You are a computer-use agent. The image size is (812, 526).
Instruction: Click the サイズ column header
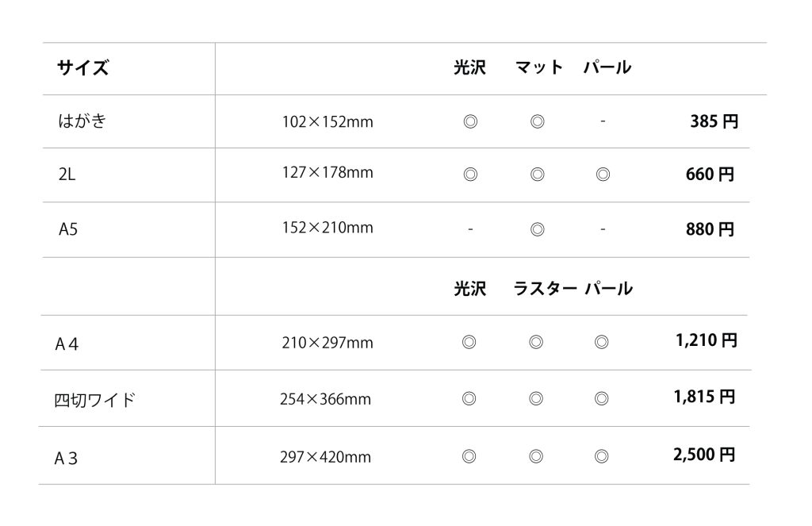(82, 68)
